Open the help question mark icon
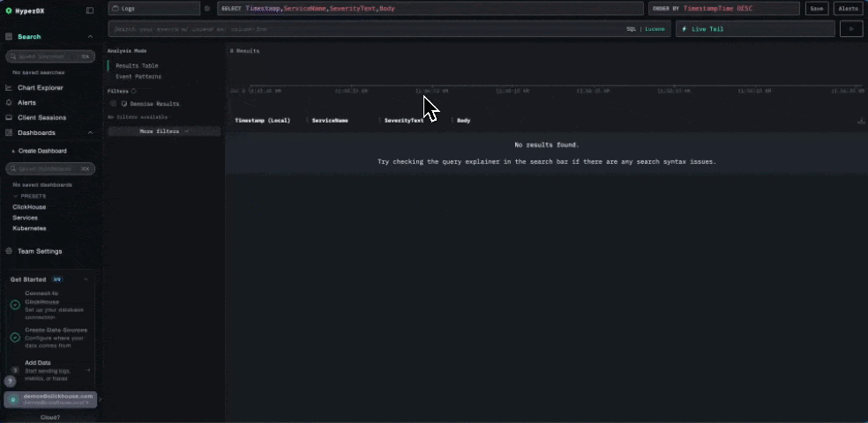This screenshot has height=423, width=868. click(11, 382)
